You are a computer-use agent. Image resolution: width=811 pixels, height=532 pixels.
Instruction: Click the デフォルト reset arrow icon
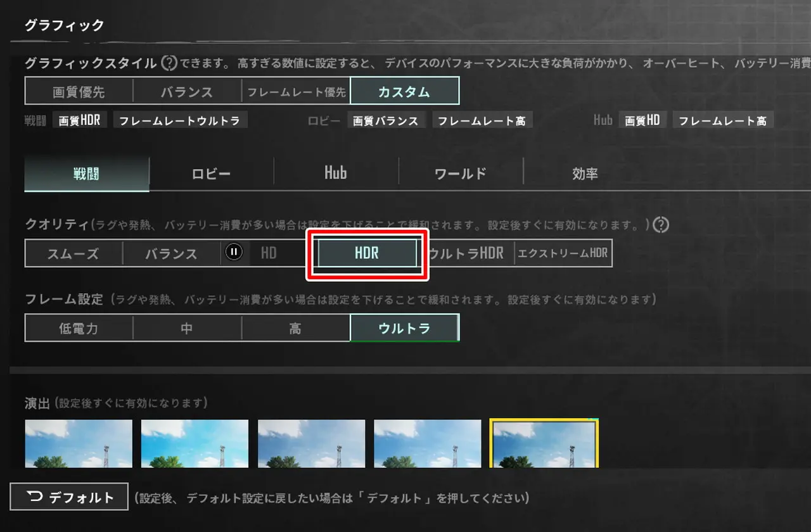tap(35, 497)
